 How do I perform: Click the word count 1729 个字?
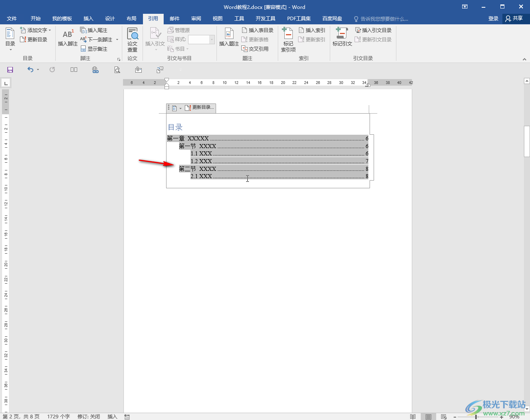[58, 417]
